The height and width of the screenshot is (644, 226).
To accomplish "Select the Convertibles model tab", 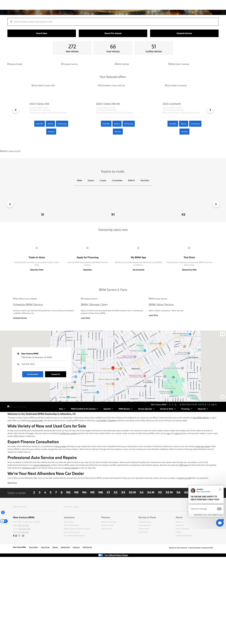I will [117, 180].
